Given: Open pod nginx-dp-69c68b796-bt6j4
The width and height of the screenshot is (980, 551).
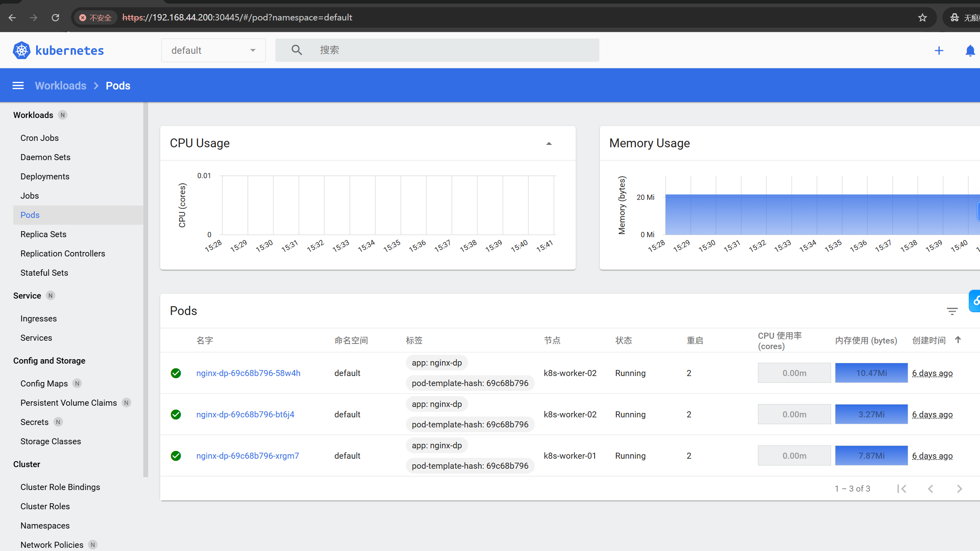Looking at the screenshot, I should 245,414.
